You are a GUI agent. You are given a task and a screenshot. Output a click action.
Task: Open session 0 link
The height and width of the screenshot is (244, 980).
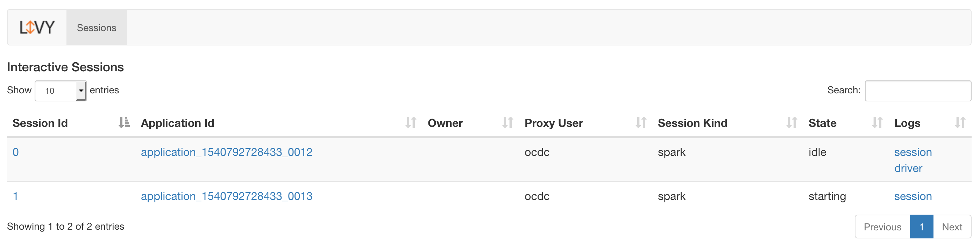[16, 152]
